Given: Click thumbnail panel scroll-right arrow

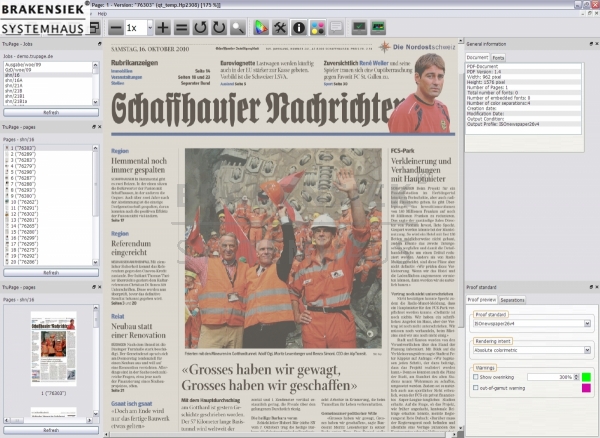Looking at the screenshot, I should coord(90,420).
